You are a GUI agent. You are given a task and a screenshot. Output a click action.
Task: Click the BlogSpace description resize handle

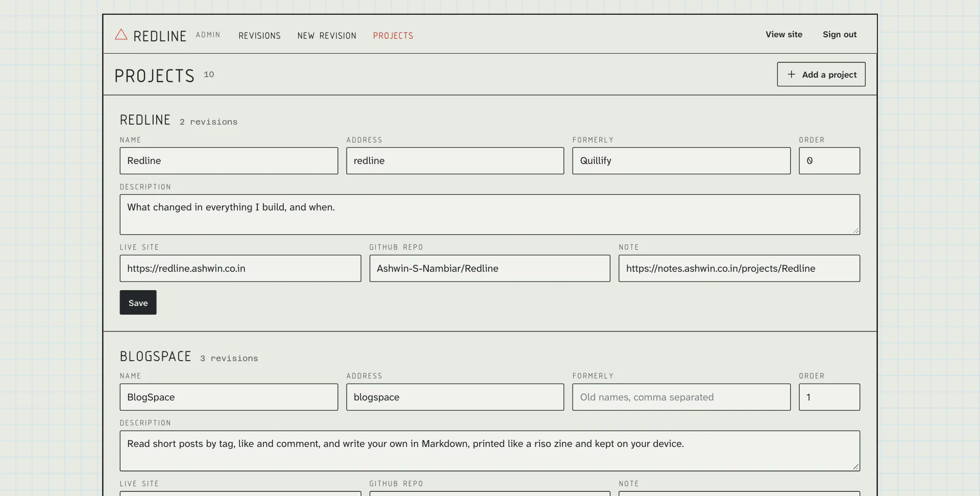coord(856,467)
